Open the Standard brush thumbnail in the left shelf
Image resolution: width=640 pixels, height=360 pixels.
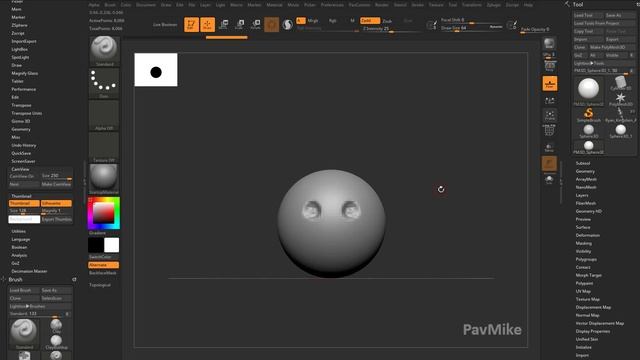(x=104, y=51)
